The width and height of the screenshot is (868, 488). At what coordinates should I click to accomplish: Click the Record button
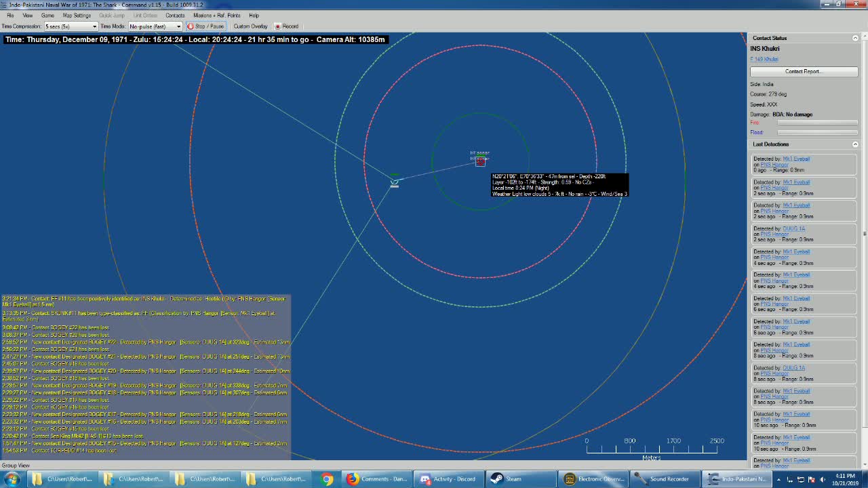tap(287, 26)
